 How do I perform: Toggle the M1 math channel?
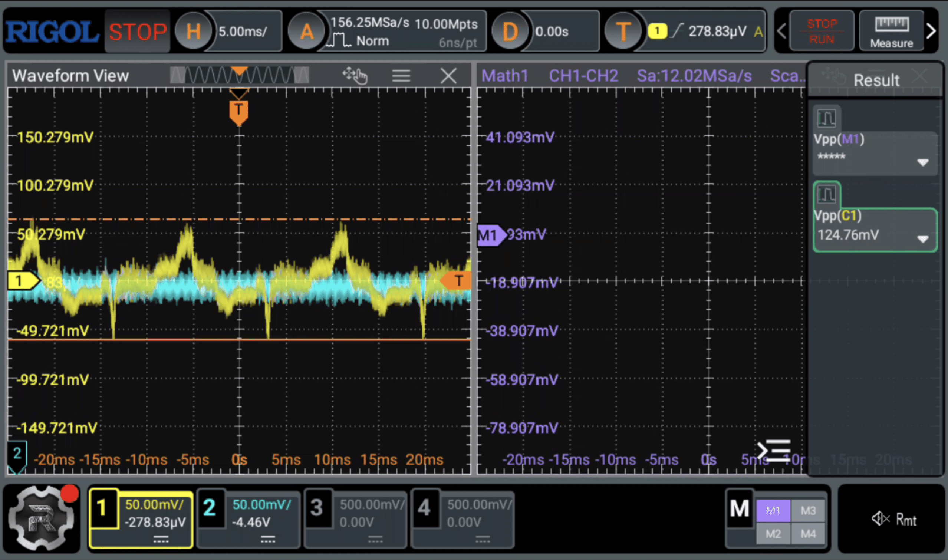773,511
